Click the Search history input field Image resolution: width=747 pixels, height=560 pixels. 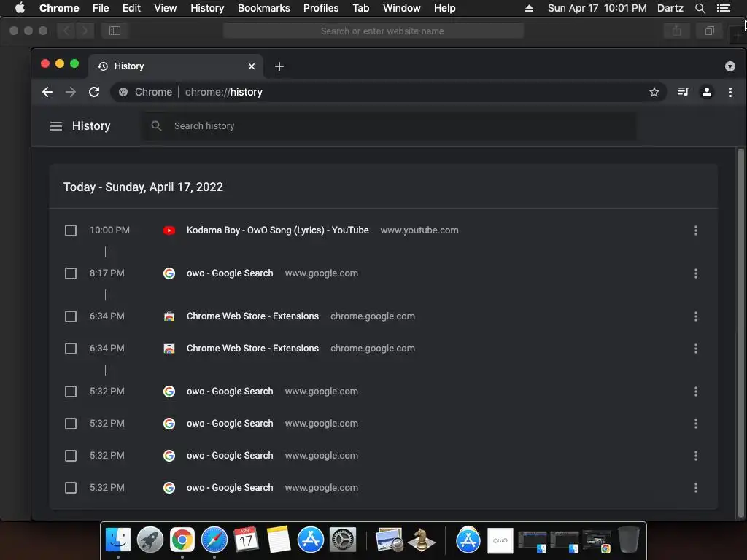389,125
